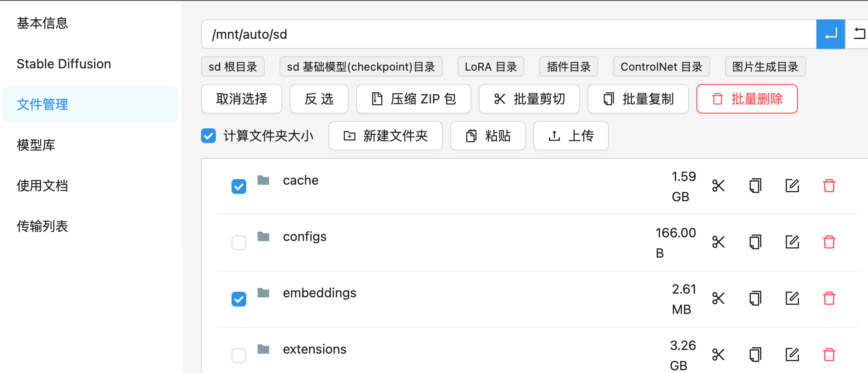Click the 压缩 ZIP 包 button

[x=413, y=99]
